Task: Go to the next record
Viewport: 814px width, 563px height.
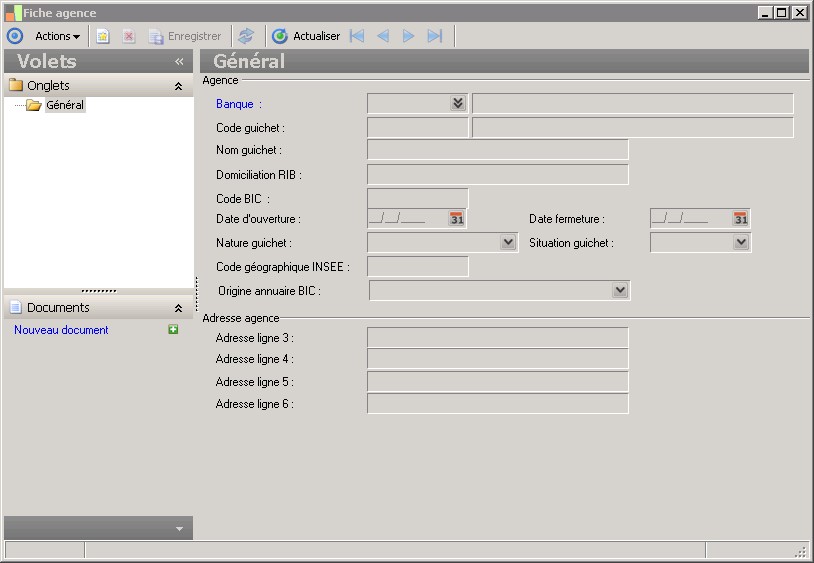Action: (x=408, y=36)
